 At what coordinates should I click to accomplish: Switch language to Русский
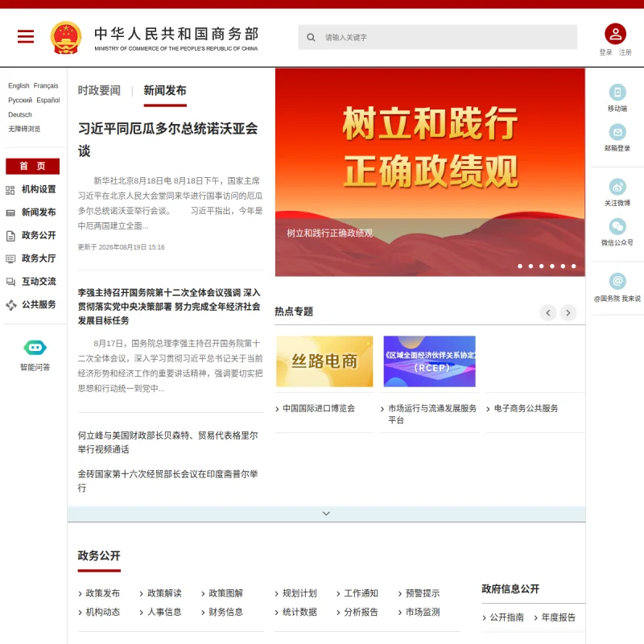19,100
